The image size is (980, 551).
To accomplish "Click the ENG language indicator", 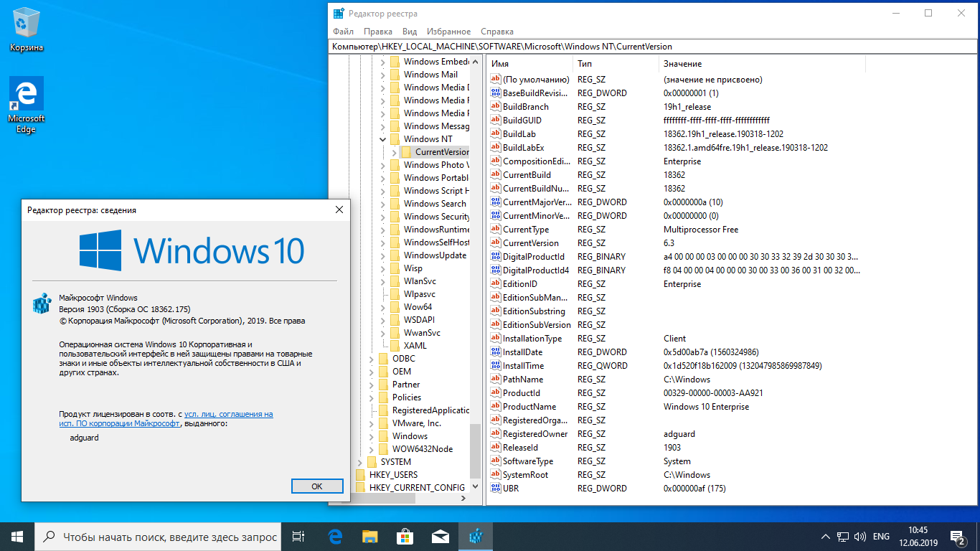I will point(881,537).
